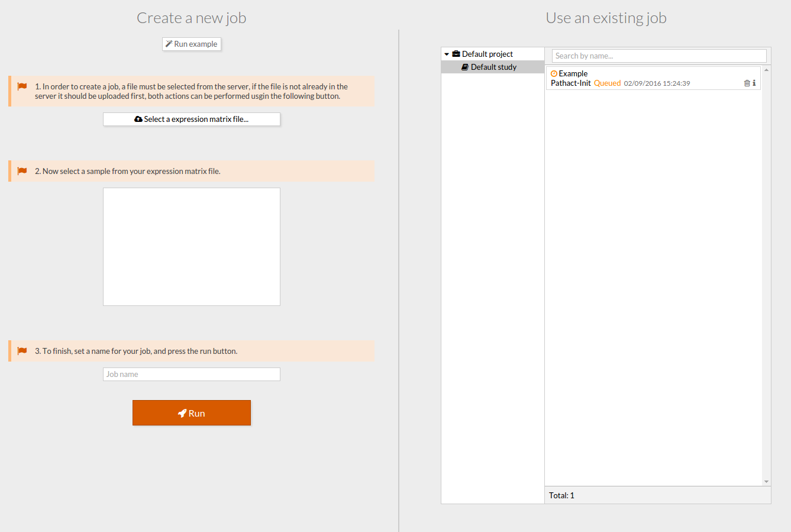The height and width of the screenshot is (532, 791).
Task: Select Default project in the tree
Action: coord(487,54)
